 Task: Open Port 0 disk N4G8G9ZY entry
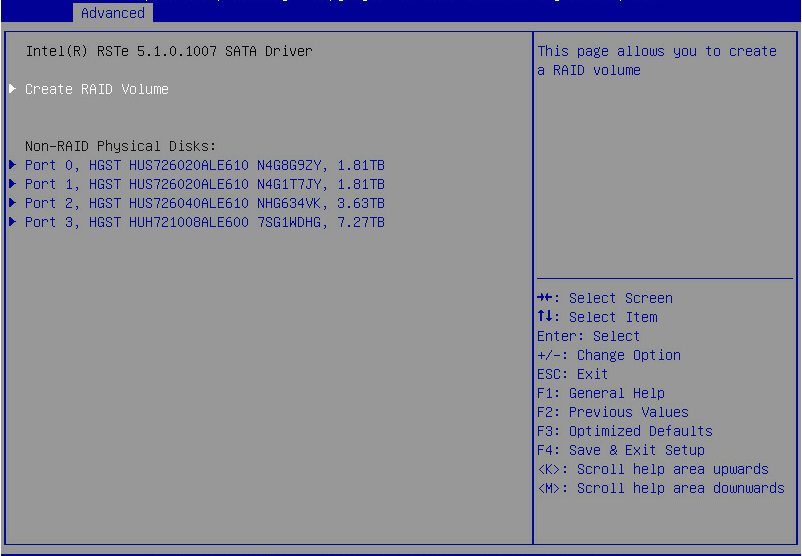click(x=205, y=165)
